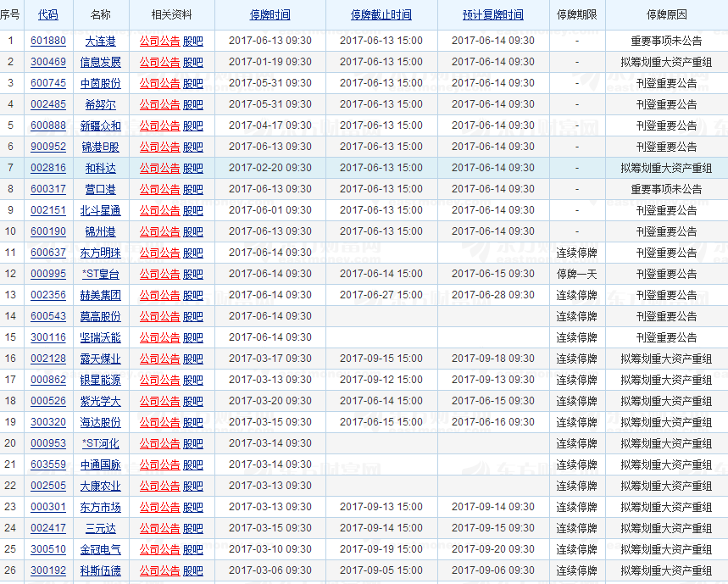
Task: Open 股吧 for 信息发展 row
Action: tap(192, 62)
